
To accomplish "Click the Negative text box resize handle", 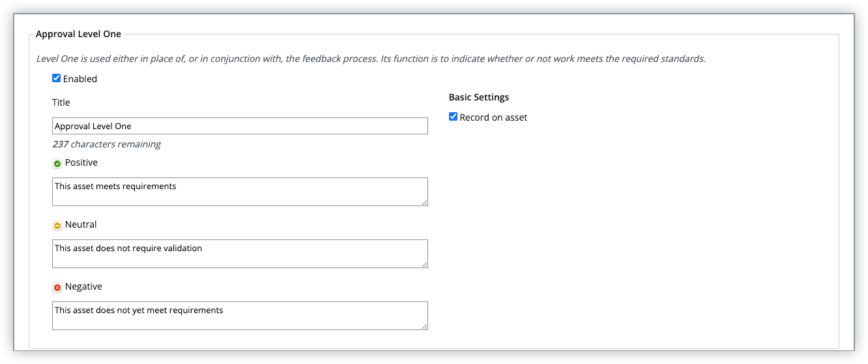I will 424,326.
